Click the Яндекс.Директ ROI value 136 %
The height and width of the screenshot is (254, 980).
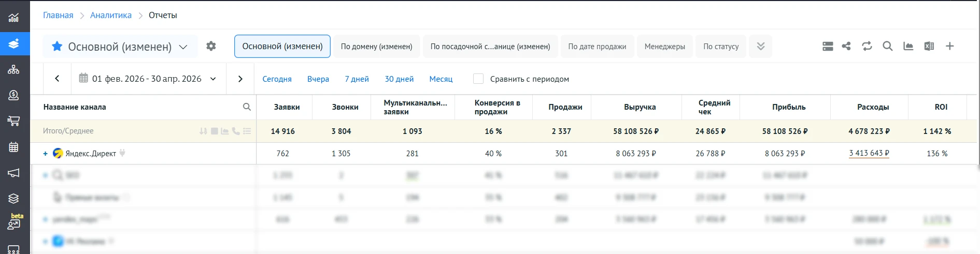click(x=937, y=154)
